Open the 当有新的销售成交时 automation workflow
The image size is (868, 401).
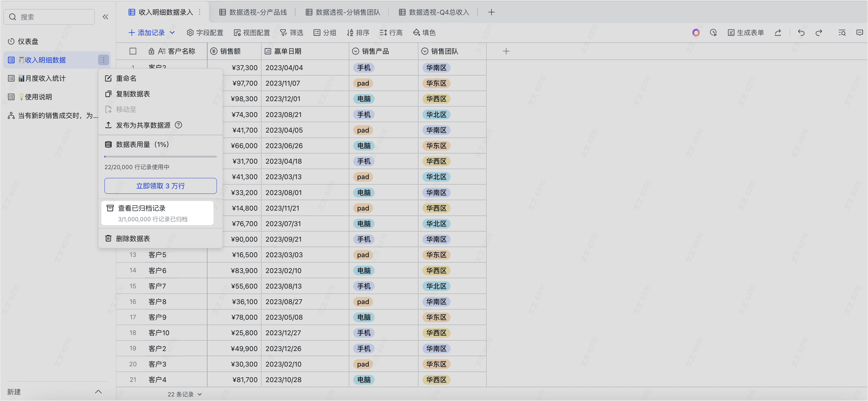click(53, 116)
